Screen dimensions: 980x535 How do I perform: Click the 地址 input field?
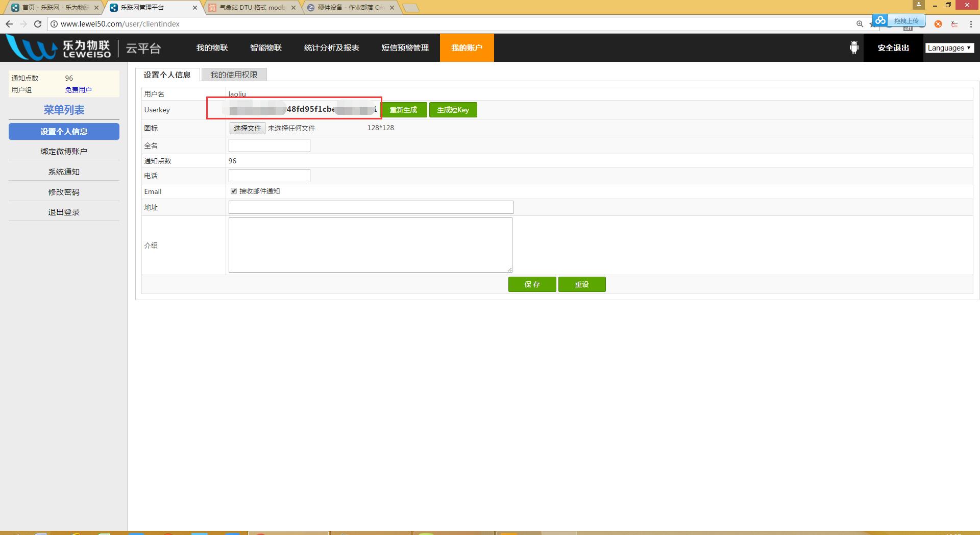[371, 207]
